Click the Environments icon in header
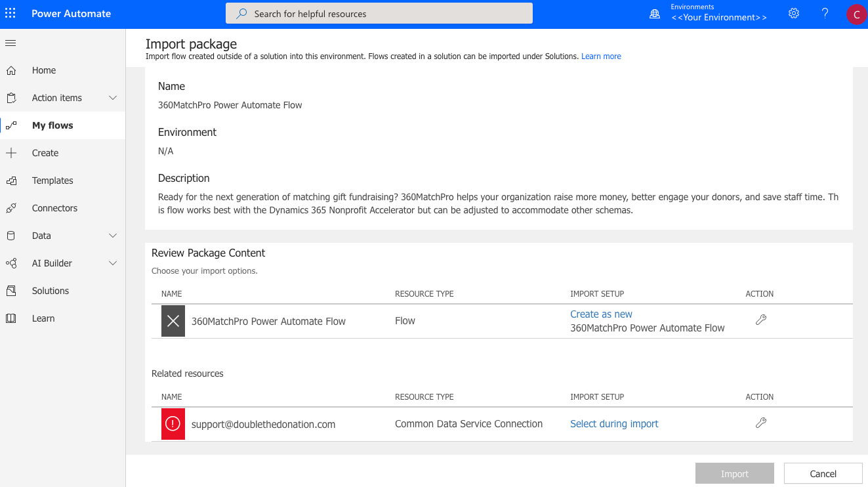This screenshot has height=487, width=868. point(655,14)
